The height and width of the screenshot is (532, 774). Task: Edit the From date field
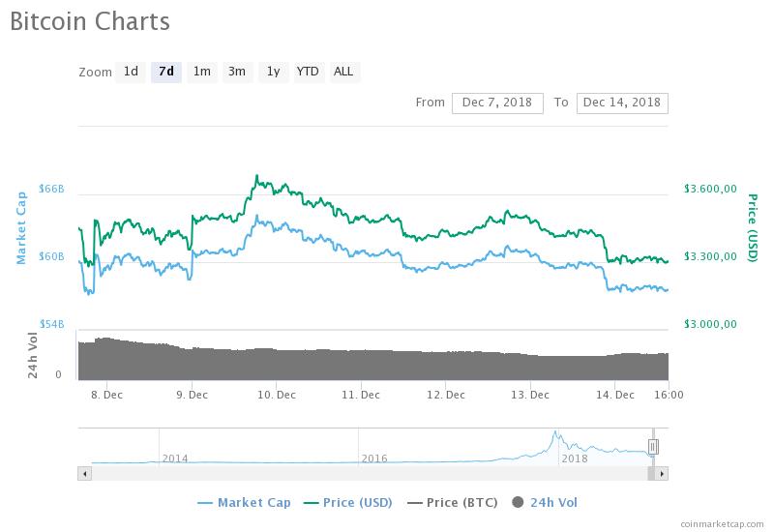tap(497, 103)
